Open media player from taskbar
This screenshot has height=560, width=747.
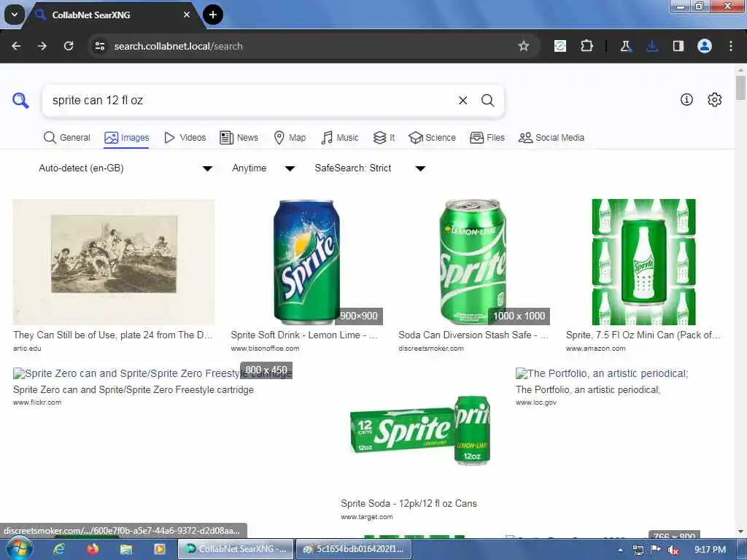pyautogui.click(x=160, y=550)
